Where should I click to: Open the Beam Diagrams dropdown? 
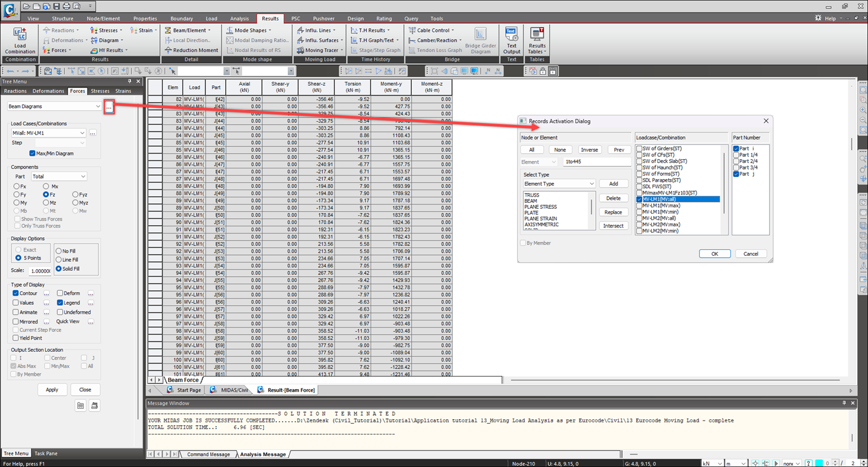click(x=54, y=106)
